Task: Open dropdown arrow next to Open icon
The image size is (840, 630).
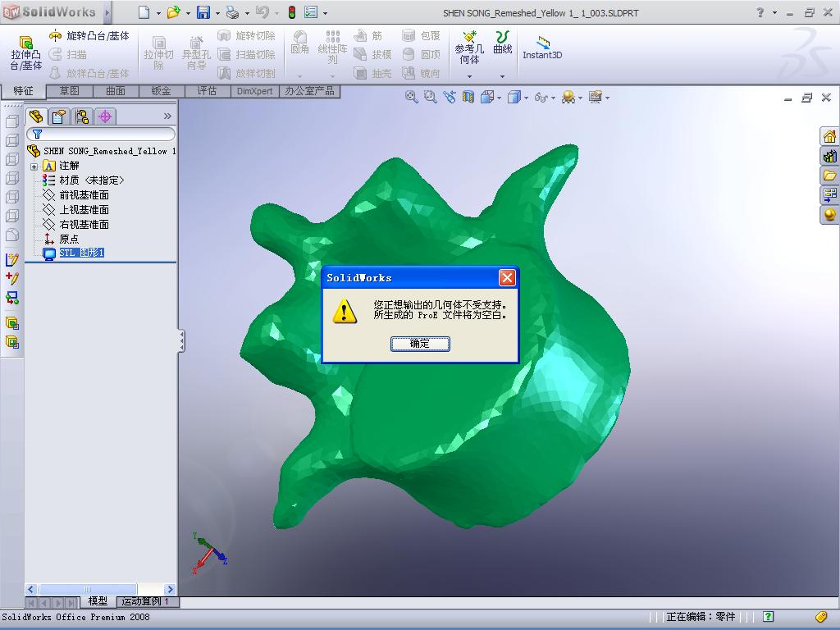Action: coord(188,13)
